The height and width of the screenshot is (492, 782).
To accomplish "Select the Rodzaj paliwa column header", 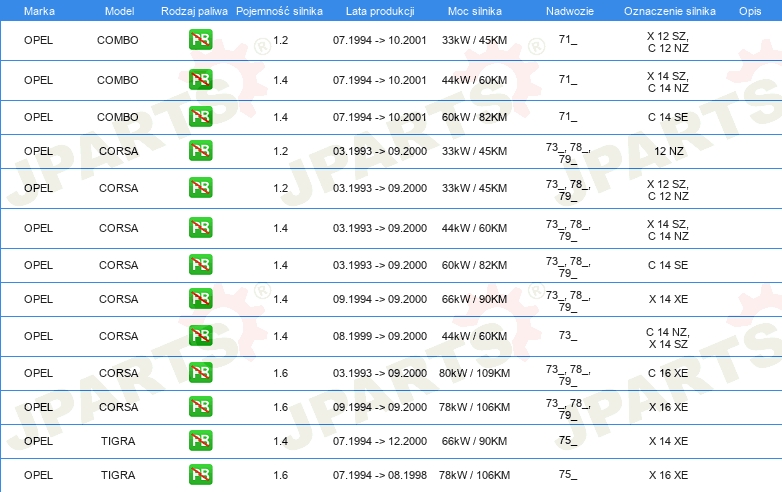I will 194,11.
